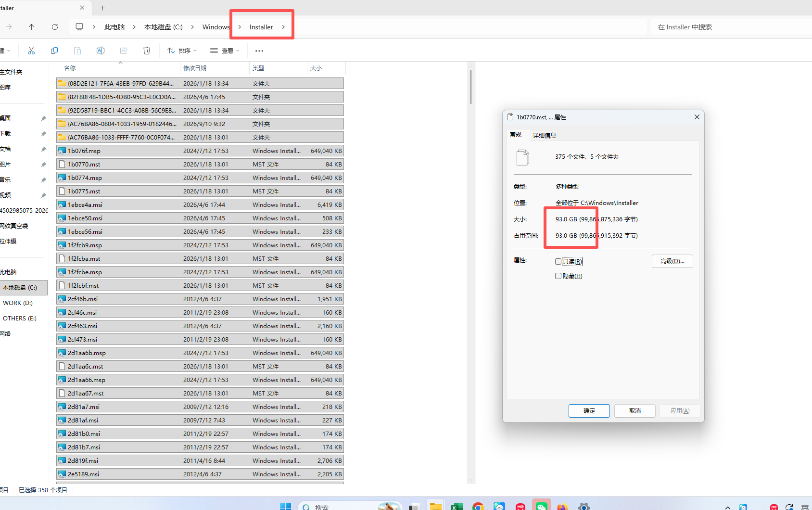The height and width of the screenshot is (510, 812).
Task: Open a new Explorer tab with the plus icon
Action: [102, 8]
